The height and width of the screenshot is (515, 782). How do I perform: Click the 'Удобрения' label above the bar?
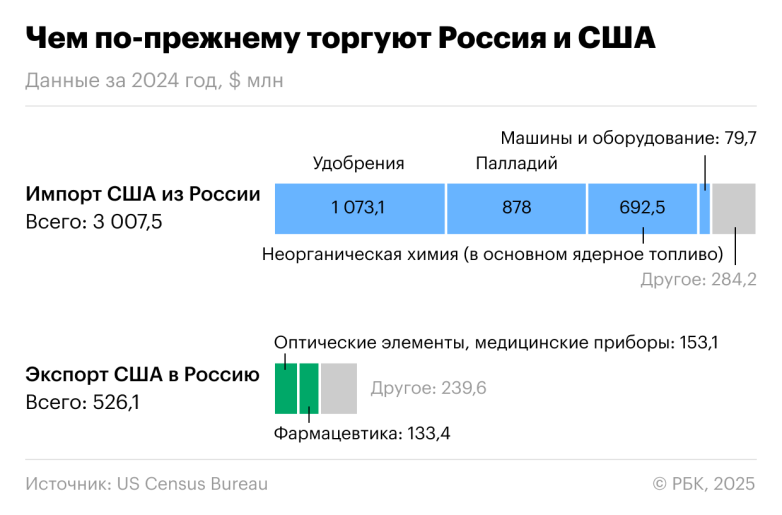pyautogui.click(x=359, y=163)
